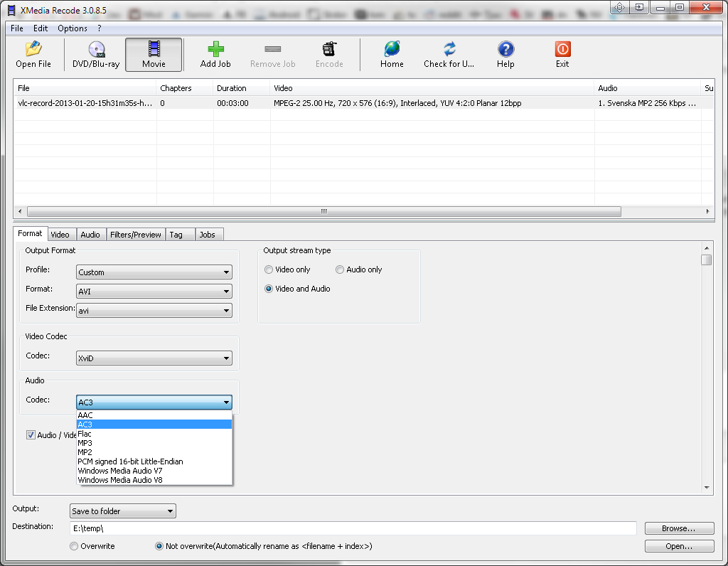
Task: Sort by the Duration column header
Action: coord(242,88)
